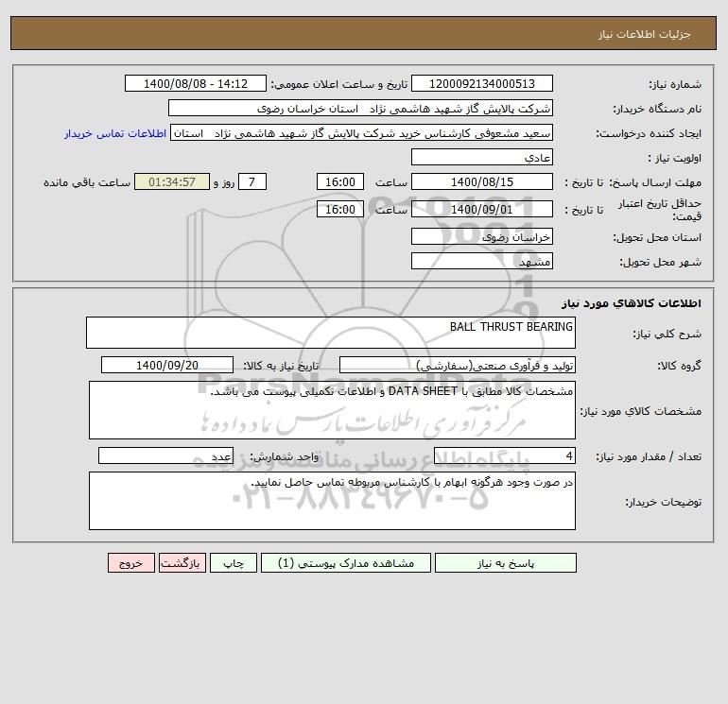Click the تعداد / مقدار مورد نیاز label

click(x=649, y=456)
